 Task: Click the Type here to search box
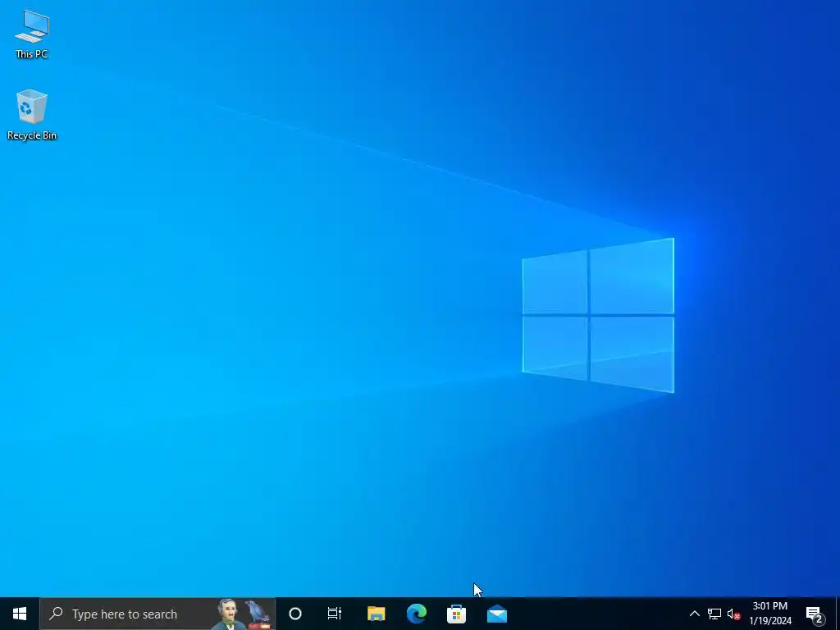pos(157,614)
